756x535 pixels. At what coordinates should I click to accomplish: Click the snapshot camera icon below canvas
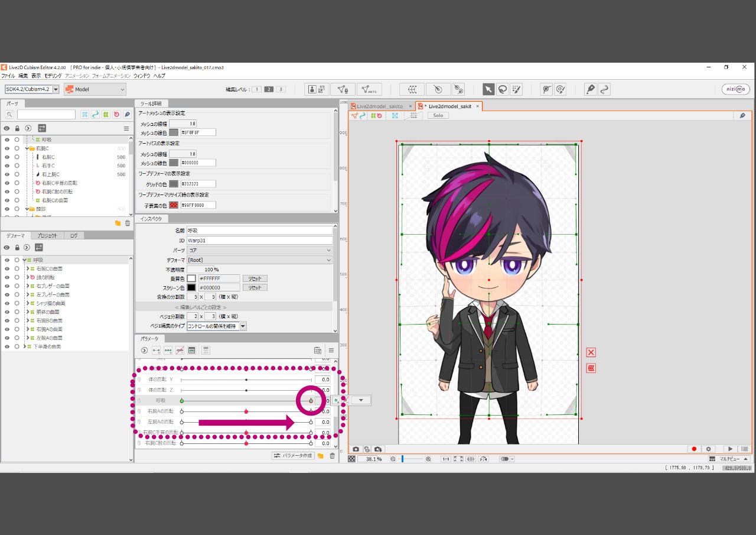pyautogui.click(x=356, y=449)
